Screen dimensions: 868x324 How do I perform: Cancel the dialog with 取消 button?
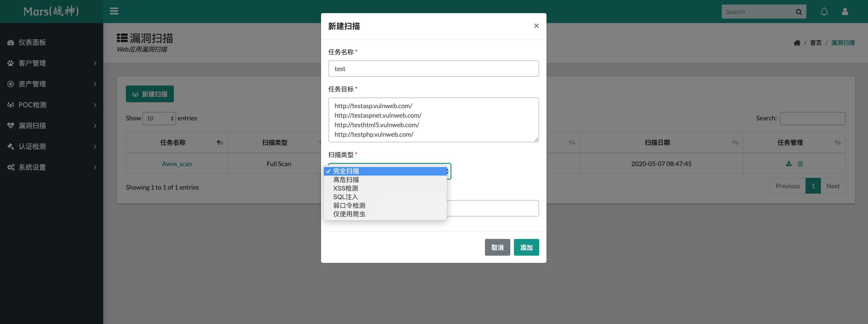pos(497,247)
